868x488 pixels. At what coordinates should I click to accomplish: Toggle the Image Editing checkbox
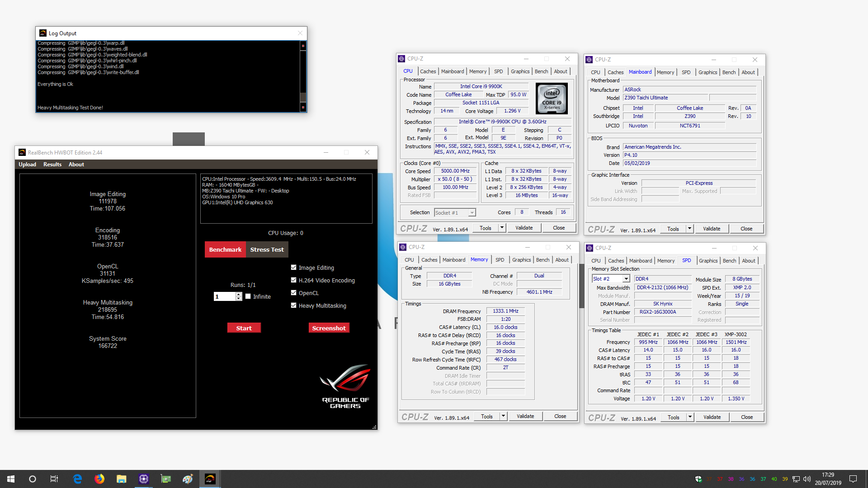294,267
